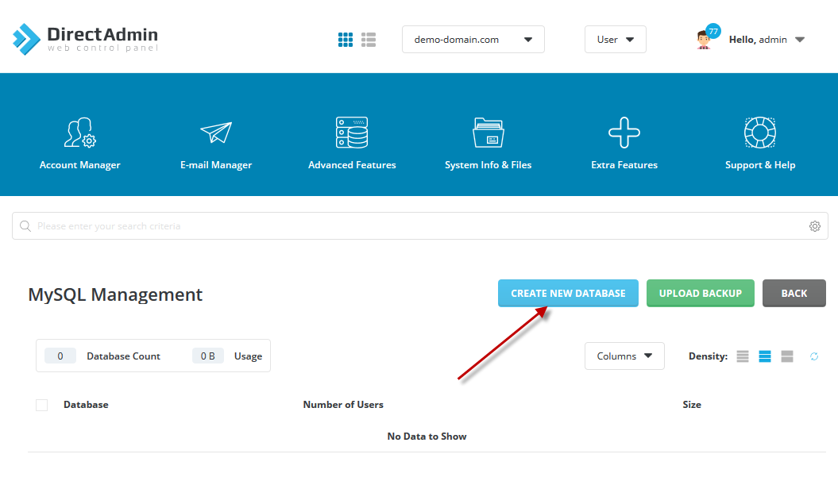Click the DirectAdmin logo
Viewport: 838px width, 504px height.
pos(86,39)
